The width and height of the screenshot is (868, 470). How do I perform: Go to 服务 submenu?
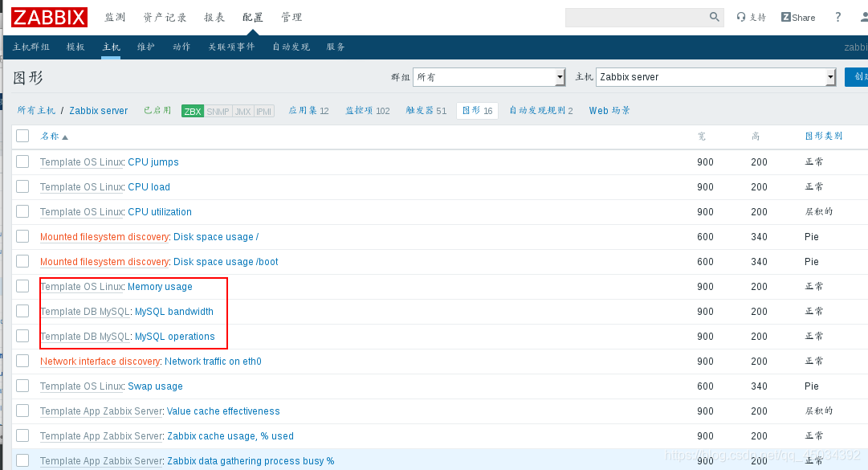(x=336, y=47)
